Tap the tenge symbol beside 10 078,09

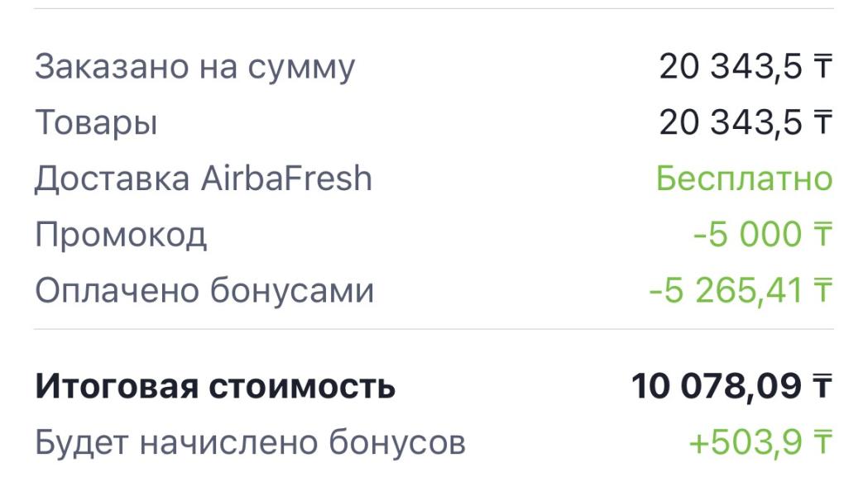[822, 386]
